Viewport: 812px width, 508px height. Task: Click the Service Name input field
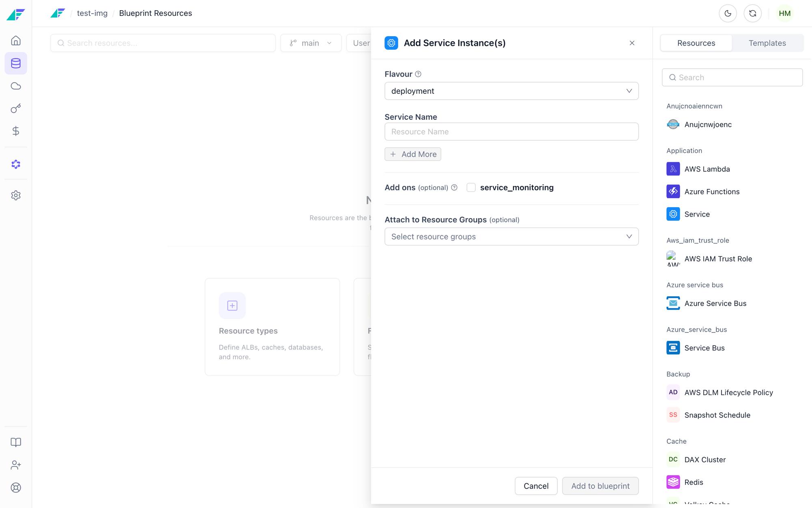pyautogui.click(x=511, y=132)
